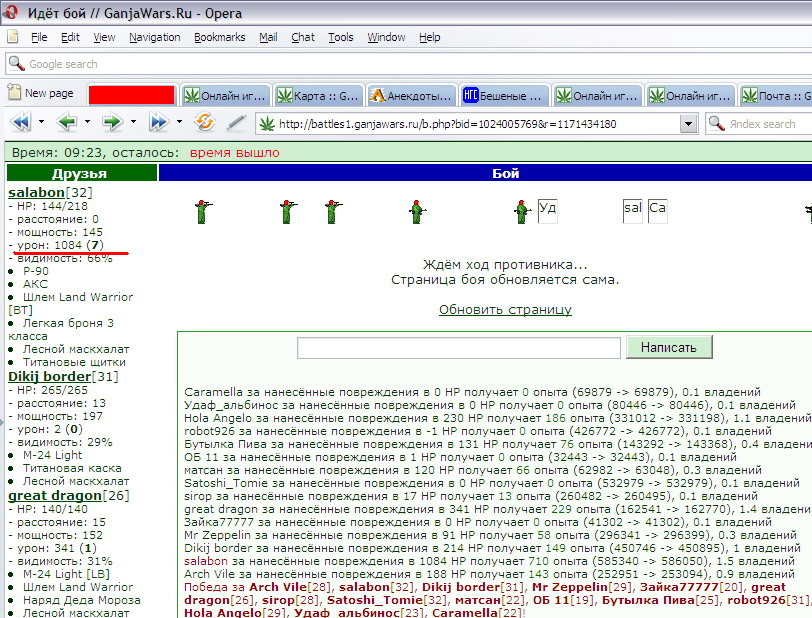
Task: Click the Обновить страницу link
Action: tap(505, 309)
